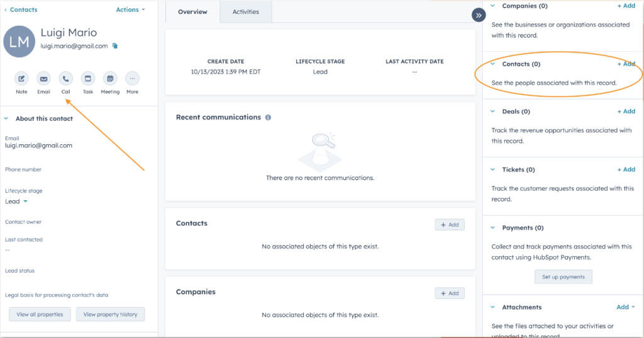The image size is (644, 338).
Task: Open the Actions dropdown menu
Action: tap(130, 10)
